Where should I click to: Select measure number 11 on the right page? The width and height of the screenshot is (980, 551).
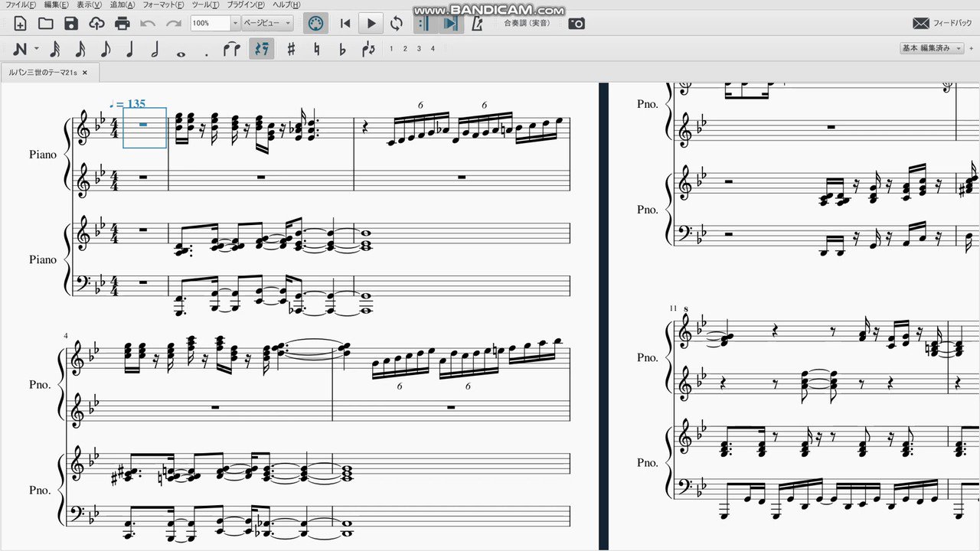coord(673,308)
